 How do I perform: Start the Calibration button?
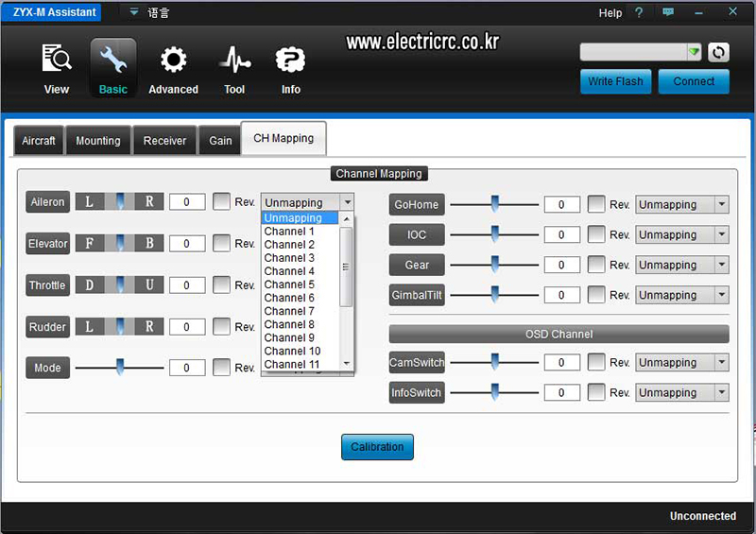coord(377,447)
